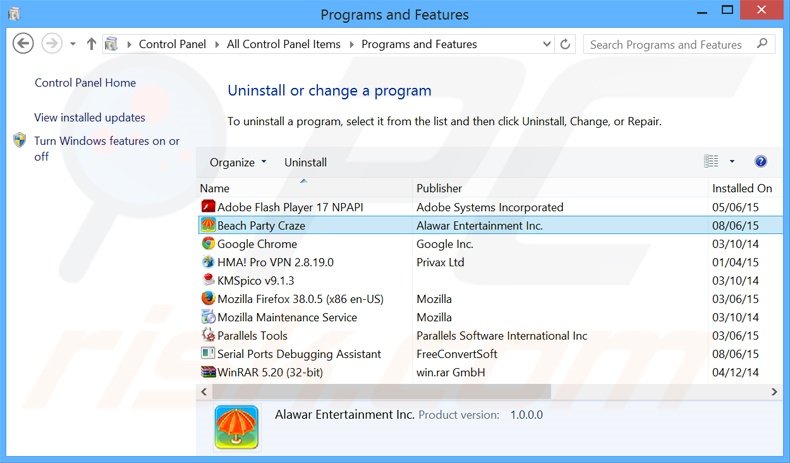Select the Google Chrome entry name
Viewport: 790px width, 463px height.
click(257, 244)
